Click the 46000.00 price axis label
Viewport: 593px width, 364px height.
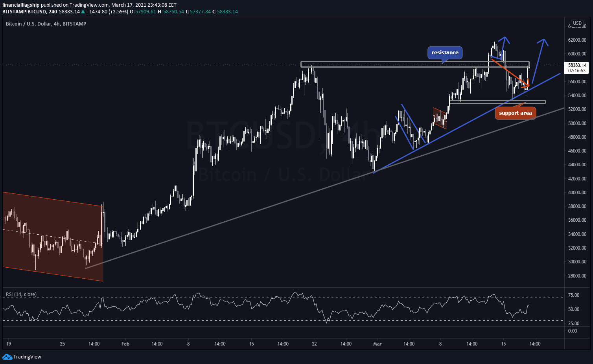point(577,151)
